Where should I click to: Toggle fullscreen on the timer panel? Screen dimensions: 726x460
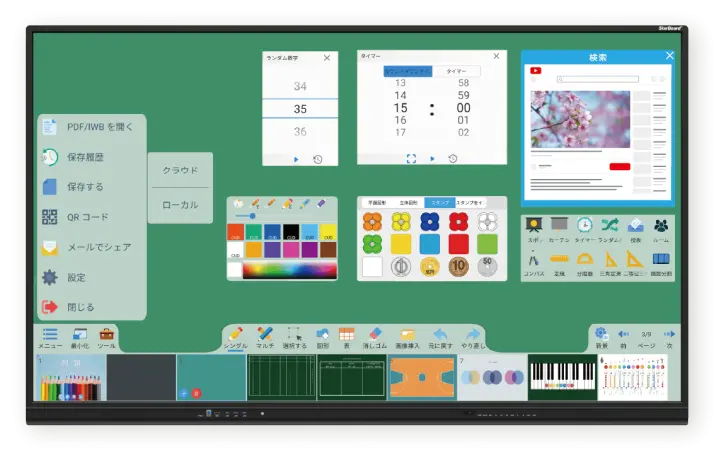[411, 158]
